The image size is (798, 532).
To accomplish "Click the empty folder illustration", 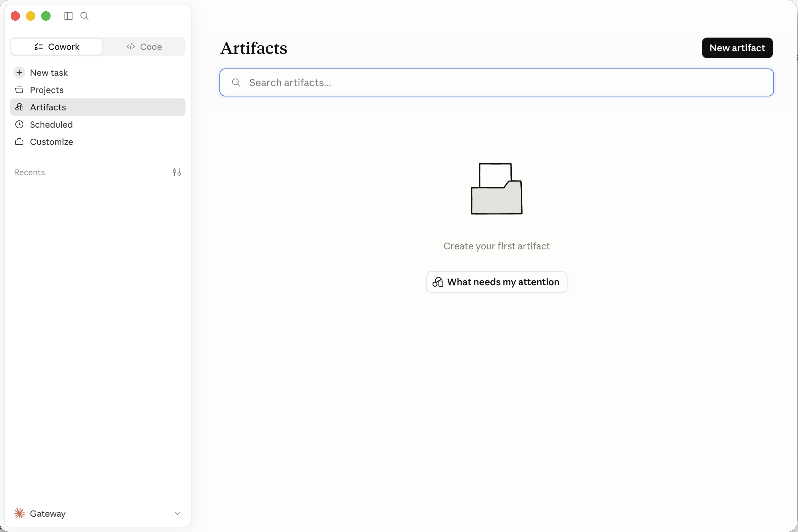I will tap(496, 189).
